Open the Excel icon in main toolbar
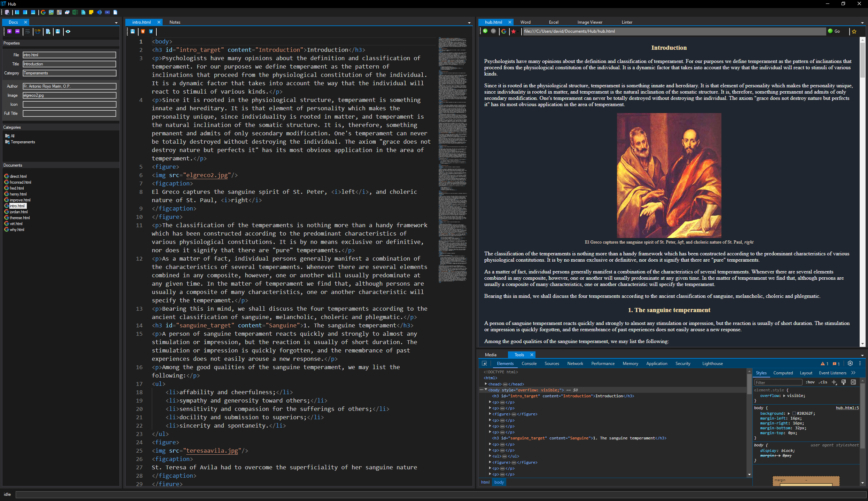868x501 pixels. 75,12
